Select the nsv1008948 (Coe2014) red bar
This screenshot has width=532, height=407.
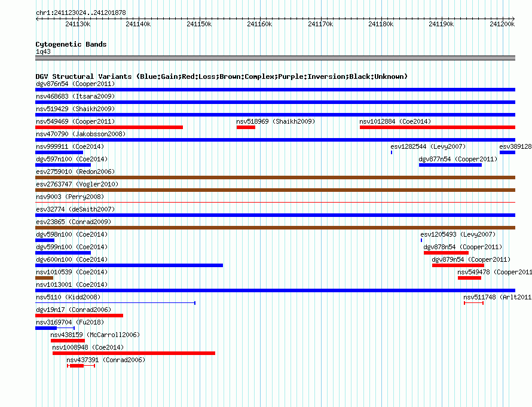point(134,353)
